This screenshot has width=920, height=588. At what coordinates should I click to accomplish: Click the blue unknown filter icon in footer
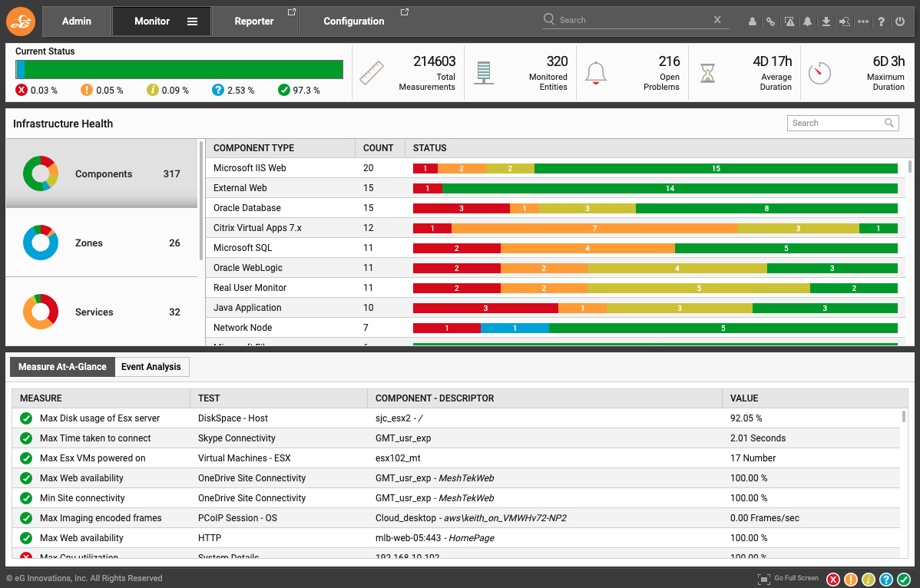886,580
